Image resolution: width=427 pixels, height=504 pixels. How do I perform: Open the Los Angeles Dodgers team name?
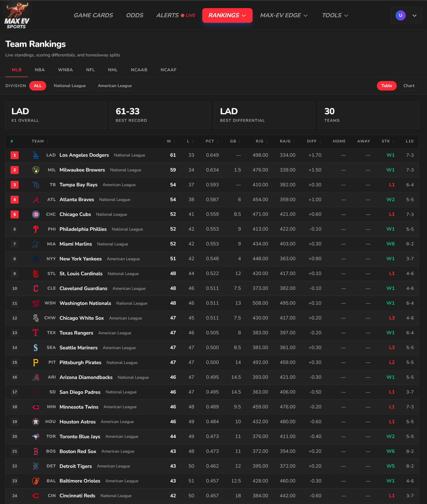coord(84,155)
